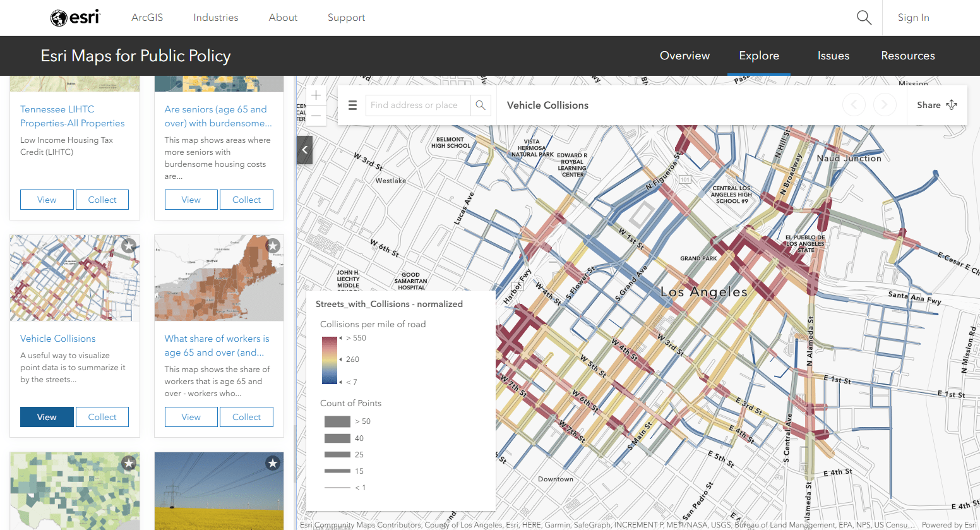Star the green county map card
Screen dimensions: 980x530
129,463
